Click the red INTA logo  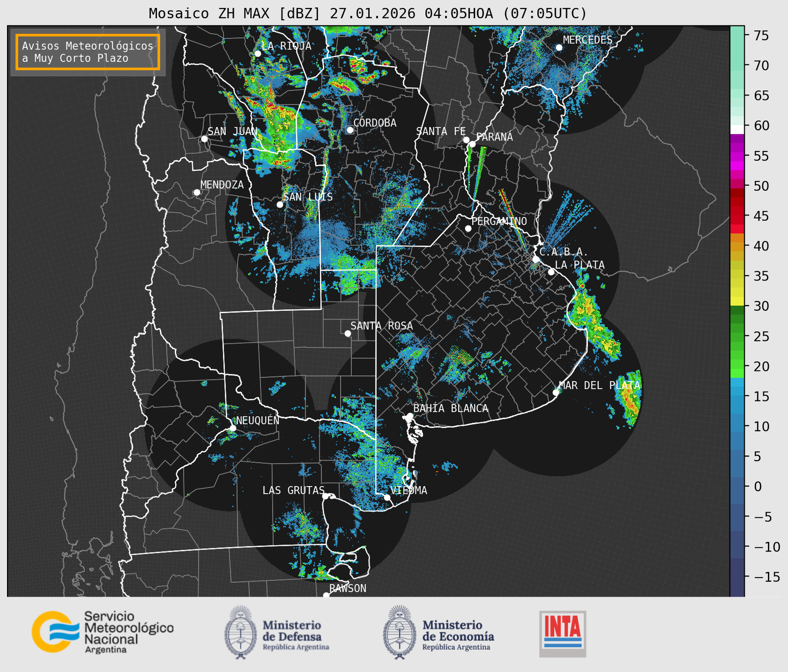coord(562,634)
